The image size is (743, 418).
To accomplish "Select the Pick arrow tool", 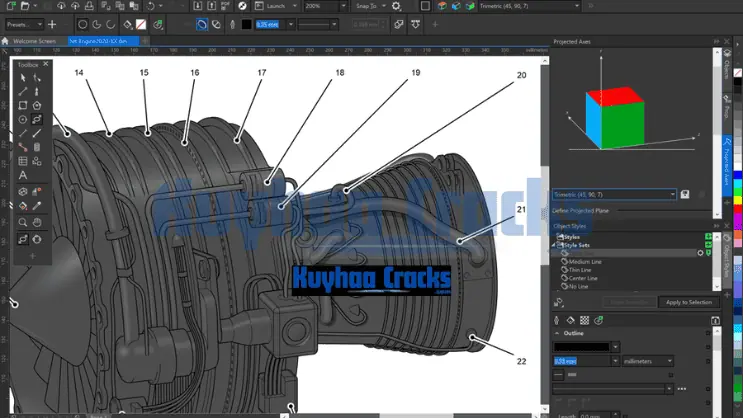I will (23, 78).
